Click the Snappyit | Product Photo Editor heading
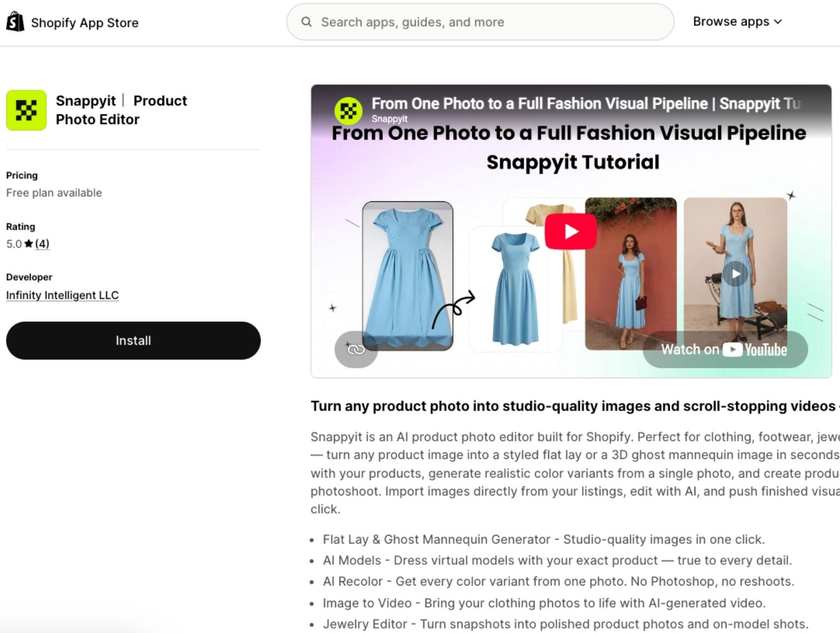Image resolution: width=840 pixels, height=633 pixels. point(121,110)
